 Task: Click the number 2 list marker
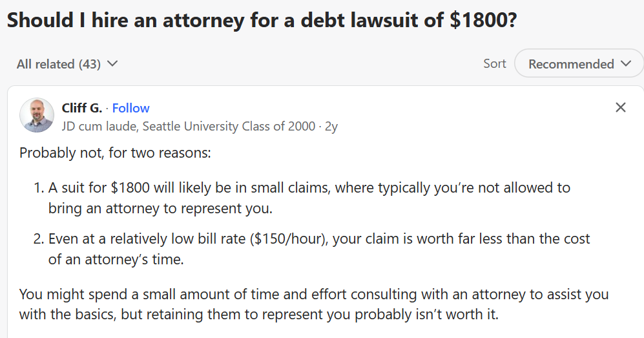tap(39, 238)
